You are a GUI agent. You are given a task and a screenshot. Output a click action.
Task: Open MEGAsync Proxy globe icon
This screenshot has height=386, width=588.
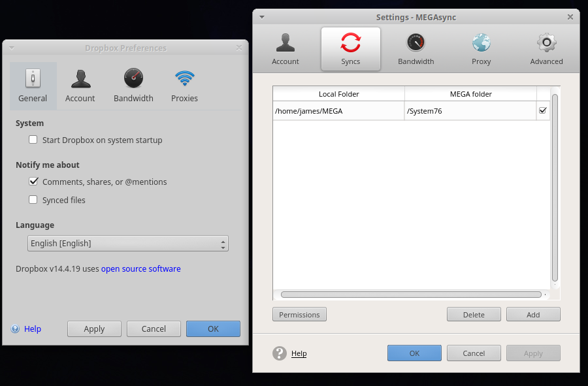(482, 44)
